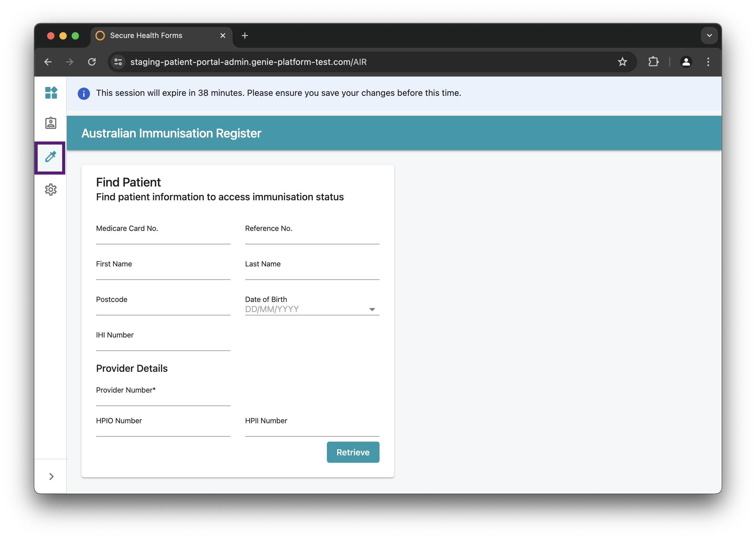Open the dashboard icon in sidebar
Viewport: 756px width, 539px height.
point(51,92)
